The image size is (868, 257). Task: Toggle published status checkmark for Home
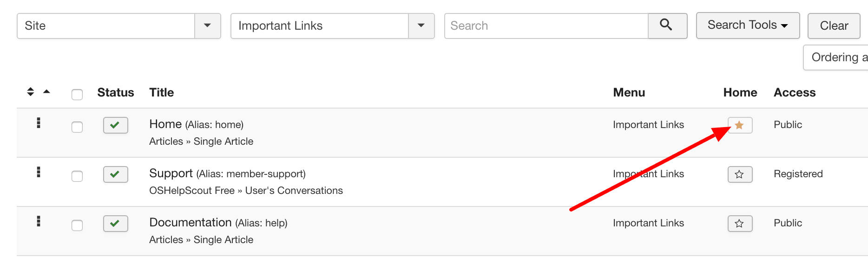[x=115, y=125]
